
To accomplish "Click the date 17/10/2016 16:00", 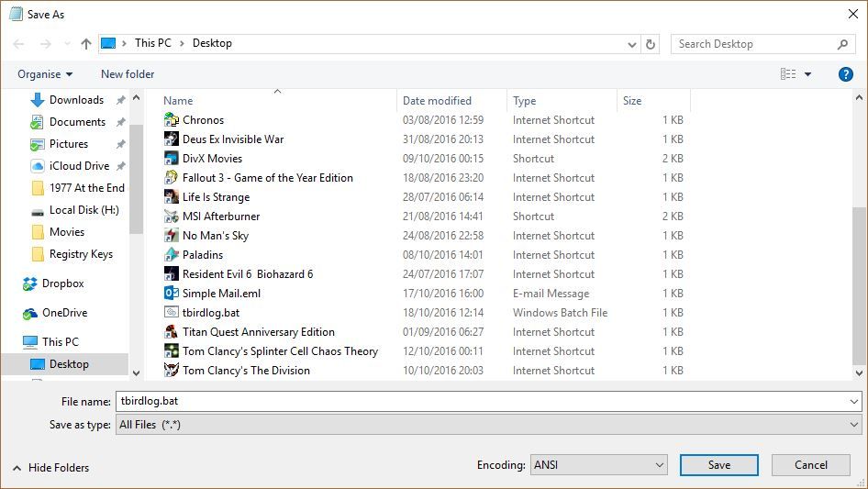I will point(443,293).
